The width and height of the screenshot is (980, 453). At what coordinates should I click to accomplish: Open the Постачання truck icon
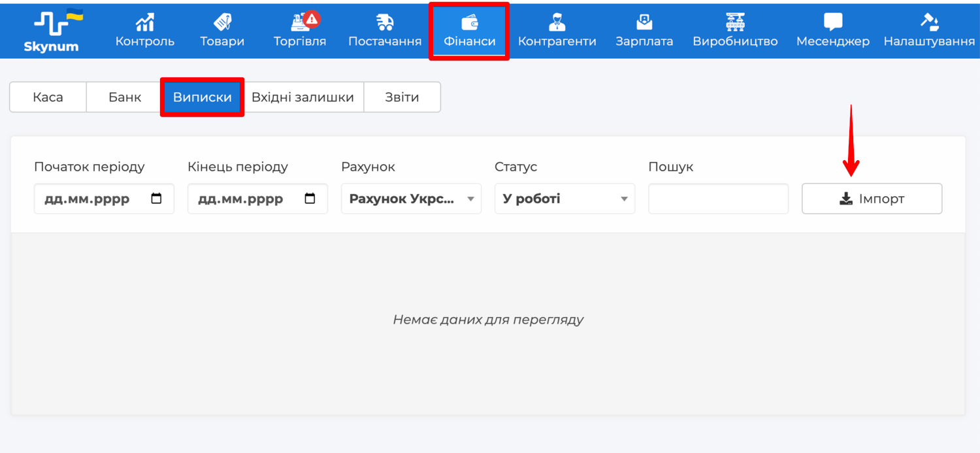[385, 22]
